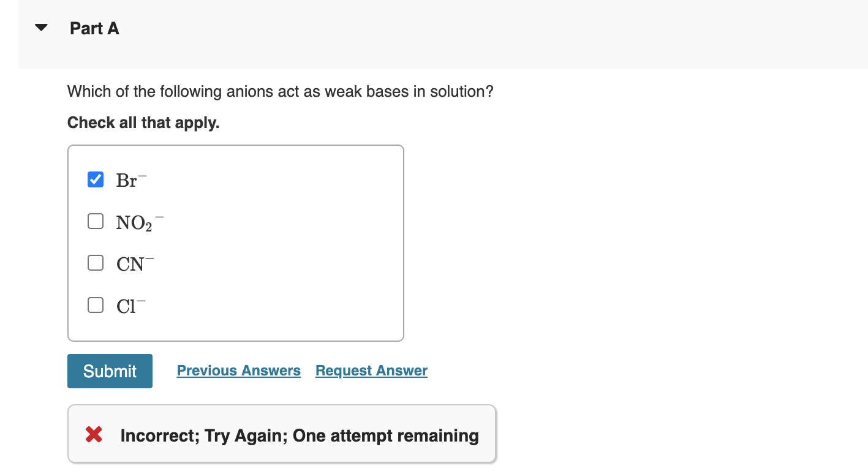Collapse Part A with the disclosure triangle
Image resolution: width=868 pixels, height=474 pixels.
click(40, 27)
